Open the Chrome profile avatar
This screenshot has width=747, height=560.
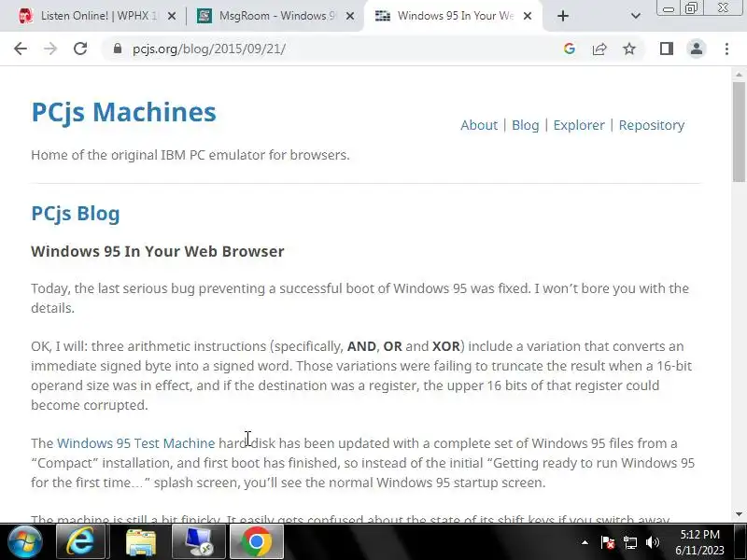coord(697,49)
